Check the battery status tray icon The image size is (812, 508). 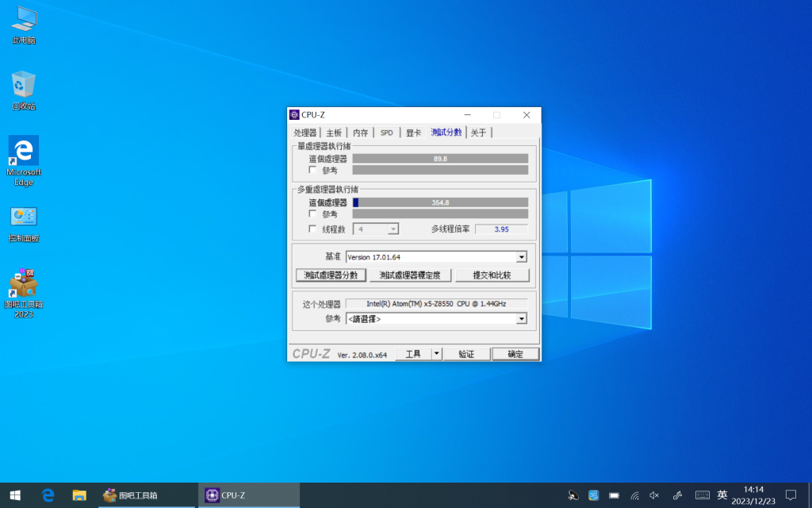(x=614, y=495)
